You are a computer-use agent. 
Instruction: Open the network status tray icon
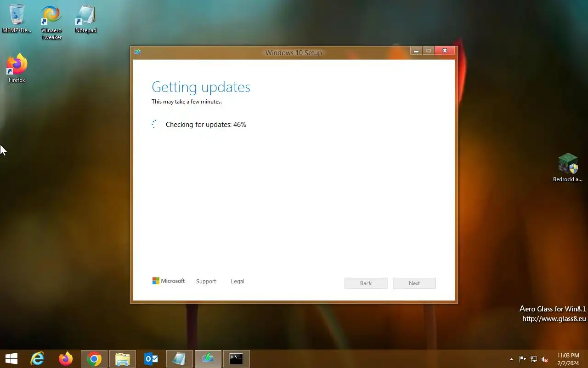point(534,359)
